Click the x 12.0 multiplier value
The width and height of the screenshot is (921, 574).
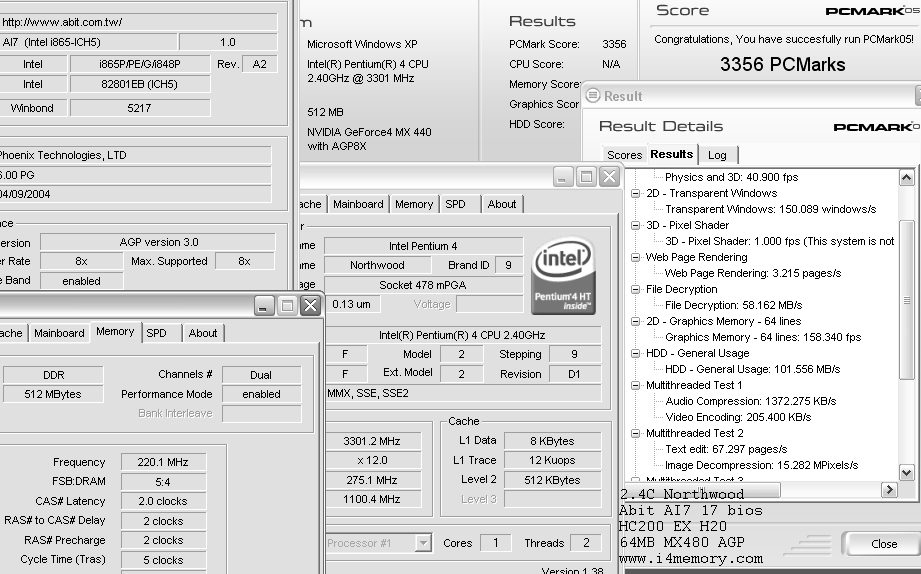(372, 460)
